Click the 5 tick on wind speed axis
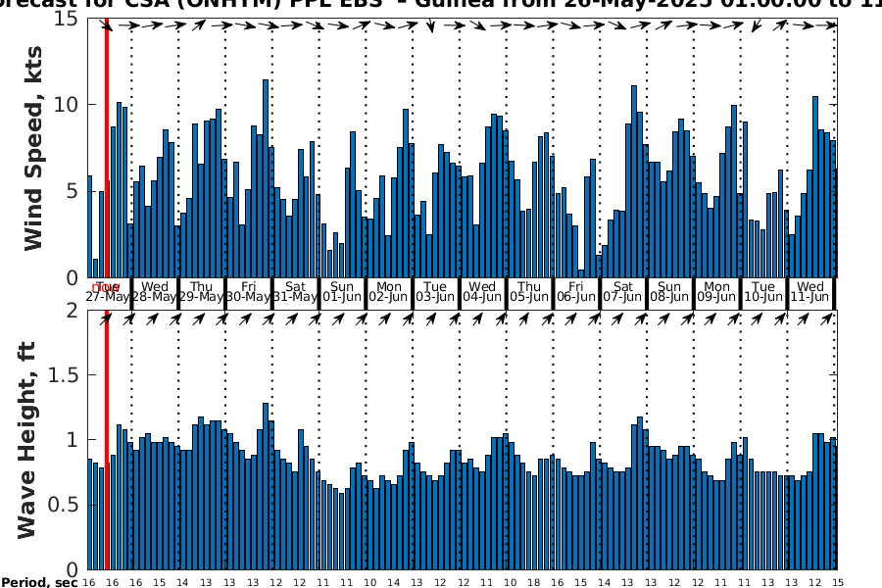 (x=72, y=191)
